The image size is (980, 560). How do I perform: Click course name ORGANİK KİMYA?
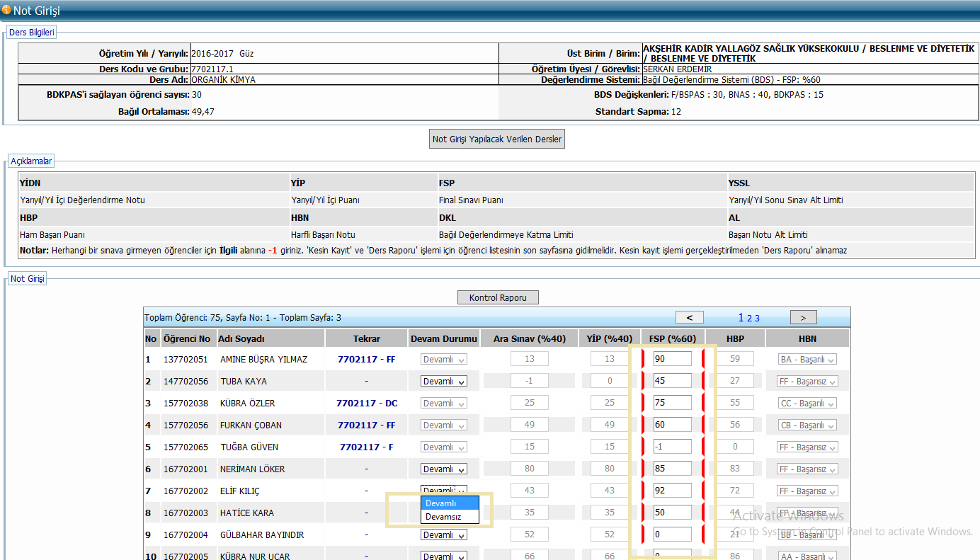[224, 80]
